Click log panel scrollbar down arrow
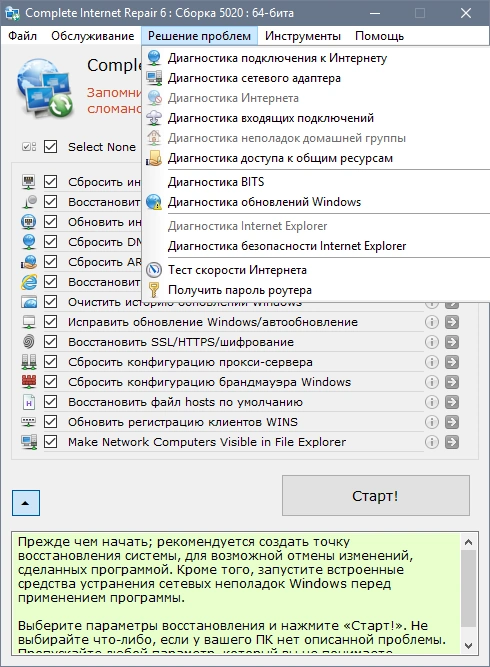The width and height of the screenshot is (490, 667). [x=468, y=645]
